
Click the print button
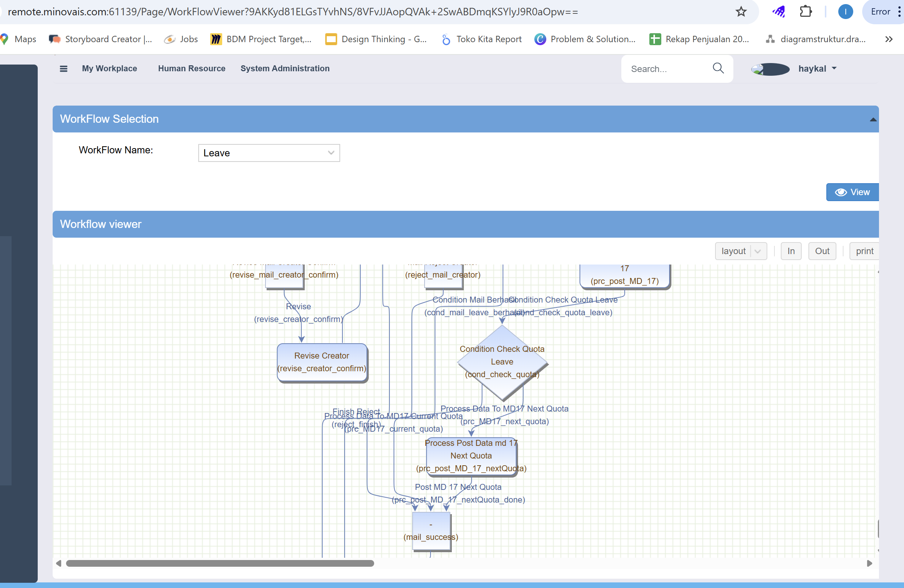(864, 251)
